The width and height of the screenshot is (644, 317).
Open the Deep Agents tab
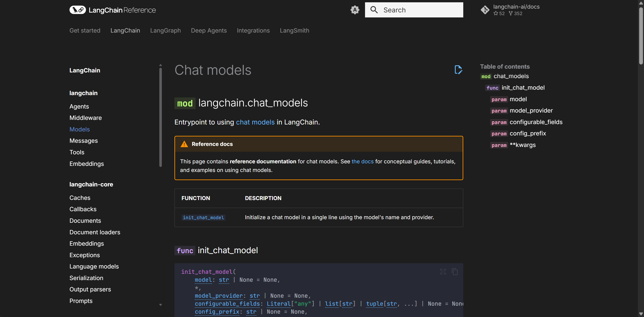click(209, 30)
